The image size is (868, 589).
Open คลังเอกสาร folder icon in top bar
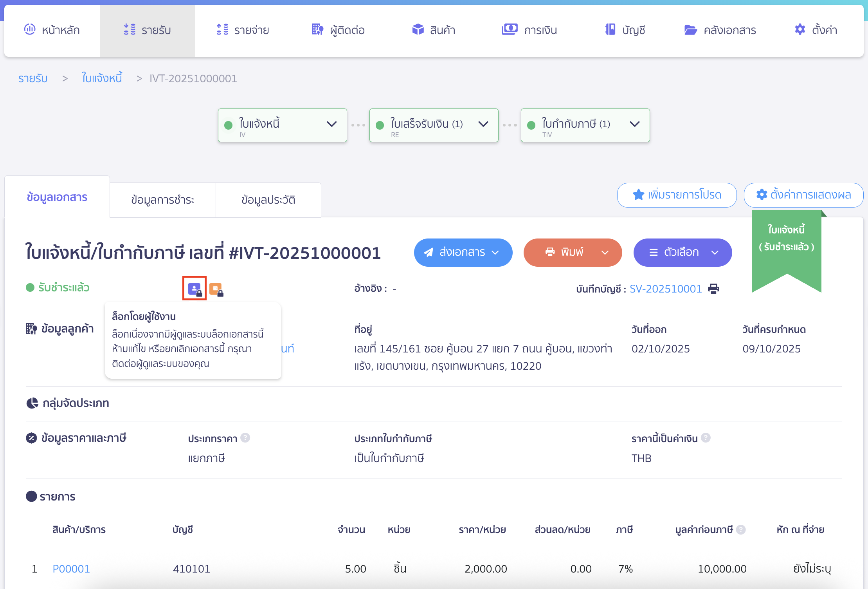[692, 29]
